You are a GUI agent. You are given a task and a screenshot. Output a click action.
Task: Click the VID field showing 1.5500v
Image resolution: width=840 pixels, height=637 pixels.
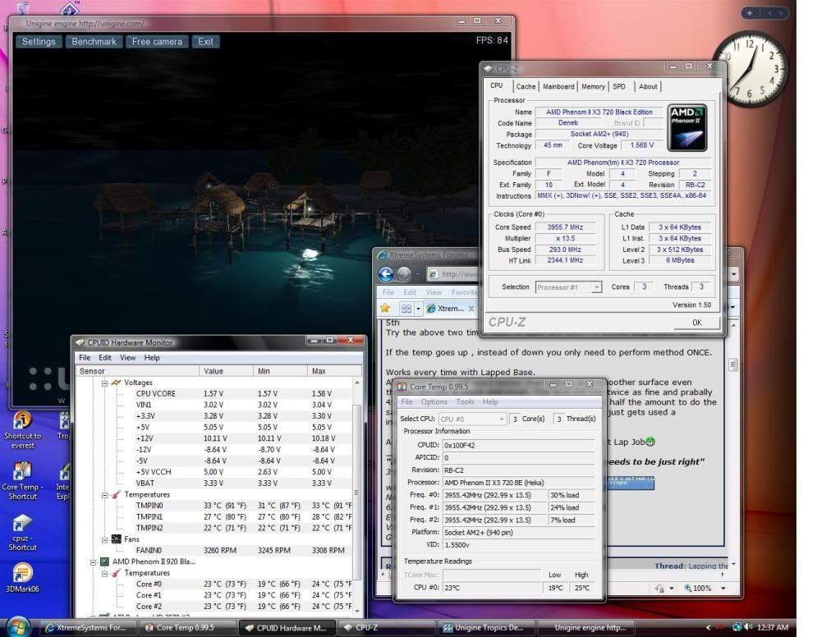tap(518, 545)
